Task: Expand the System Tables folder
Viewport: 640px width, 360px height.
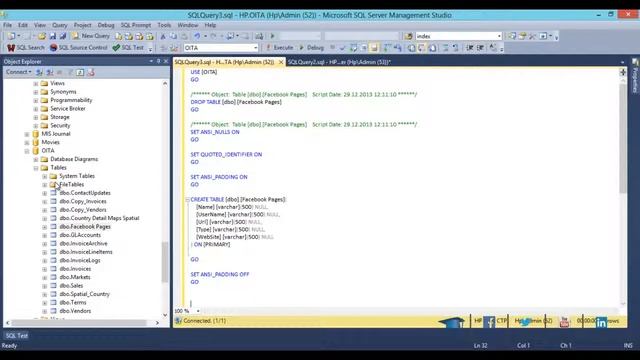Action: [x=45, y=176]
